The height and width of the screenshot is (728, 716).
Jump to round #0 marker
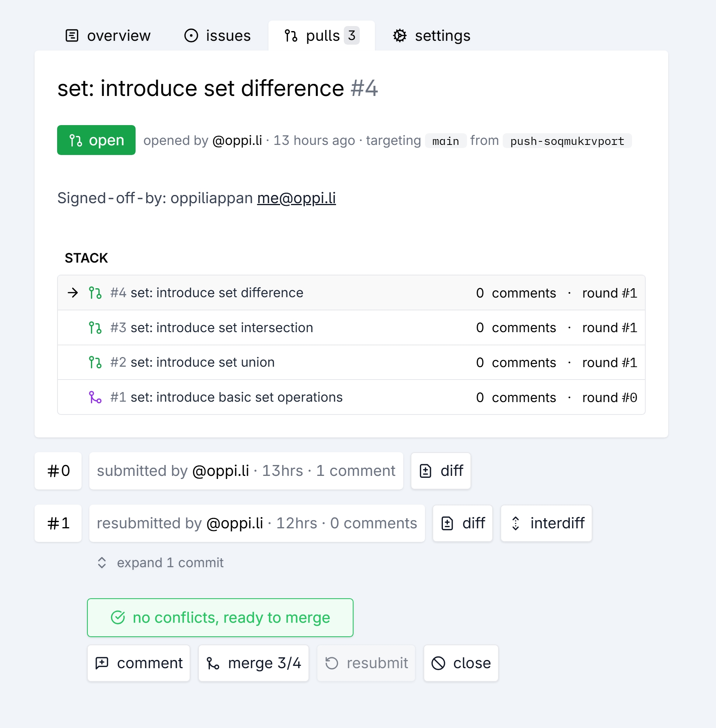click(x=58, y=471)
